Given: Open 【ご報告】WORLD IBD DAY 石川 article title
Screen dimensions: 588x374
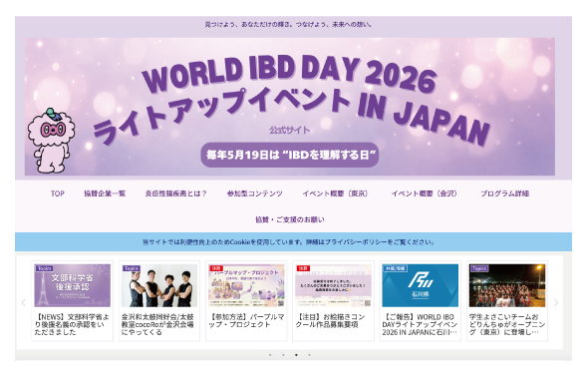Looking at the screenshot, I should point(420,324).
